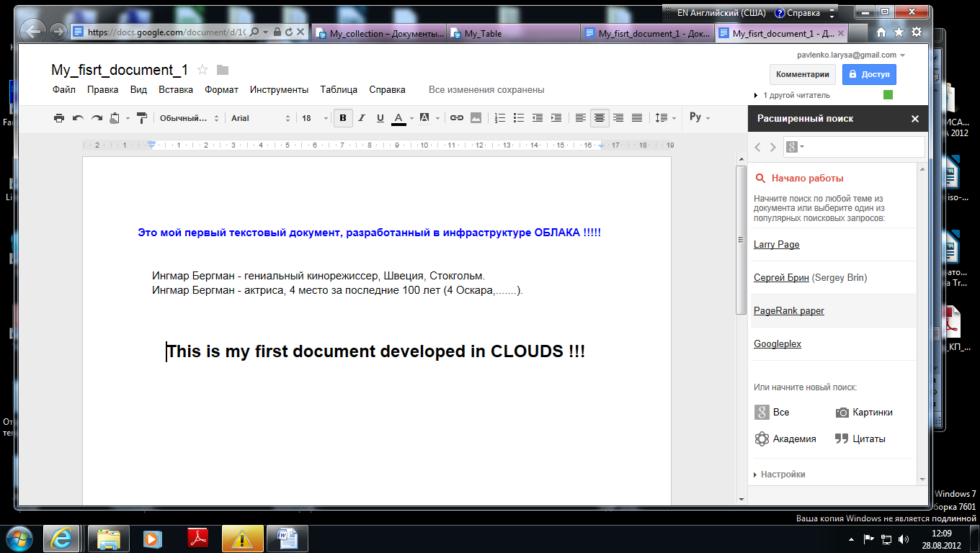Increase the paragraph indent
This screenshot has width=980, height=553.
pyautogui.click(x=556, y=118)
